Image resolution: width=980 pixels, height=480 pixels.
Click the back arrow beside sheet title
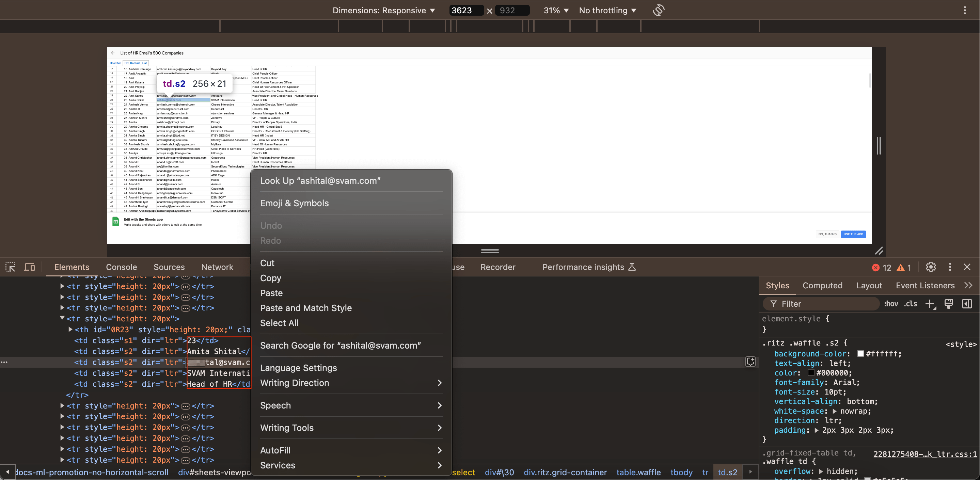[x=113, y=53]
